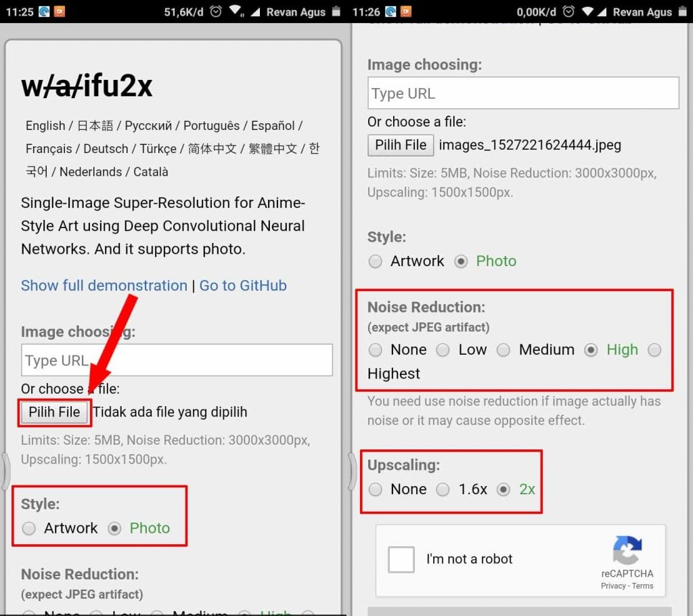Viewport: 693px width, 616px height.
Task: Open reCAPTCHA Terms link
Action: tap(643, 586)
